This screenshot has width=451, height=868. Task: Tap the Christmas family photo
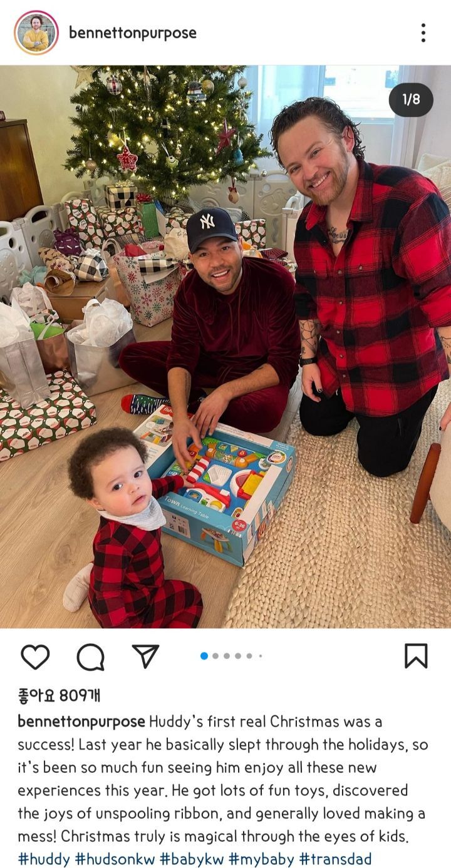point(225,346)
